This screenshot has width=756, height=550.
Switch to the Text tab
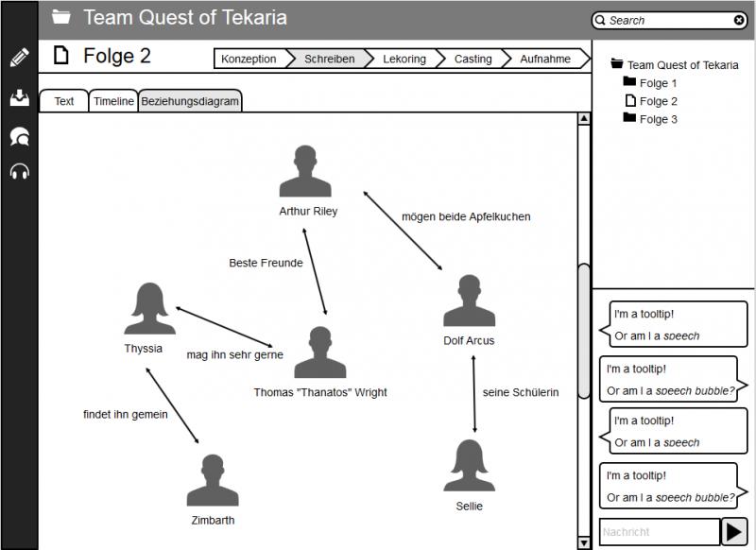click(64, 101)
